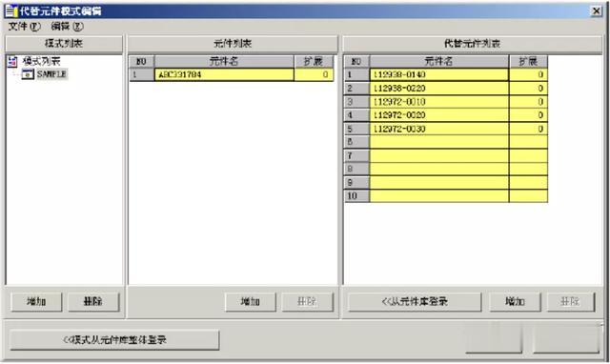Click empty 扩展 cell in substitute row 6
This screenshot has width=610, height=364.
click(528, 142)
